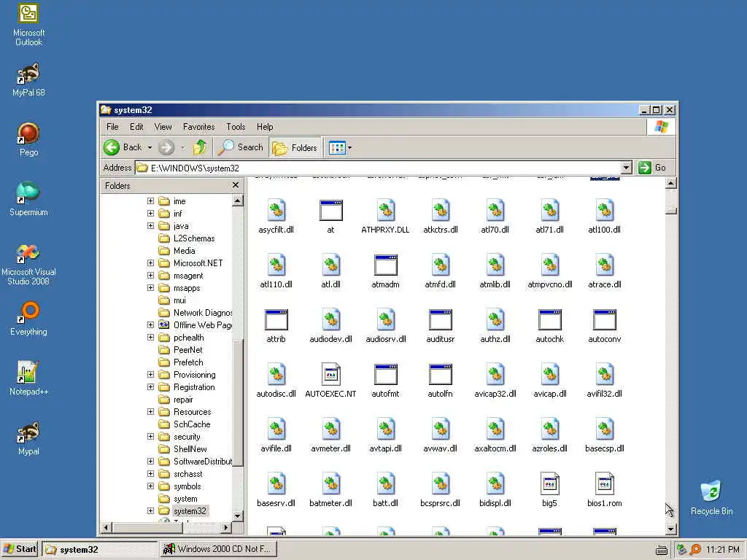Select the at executable file icon

(x=330, y=211)
